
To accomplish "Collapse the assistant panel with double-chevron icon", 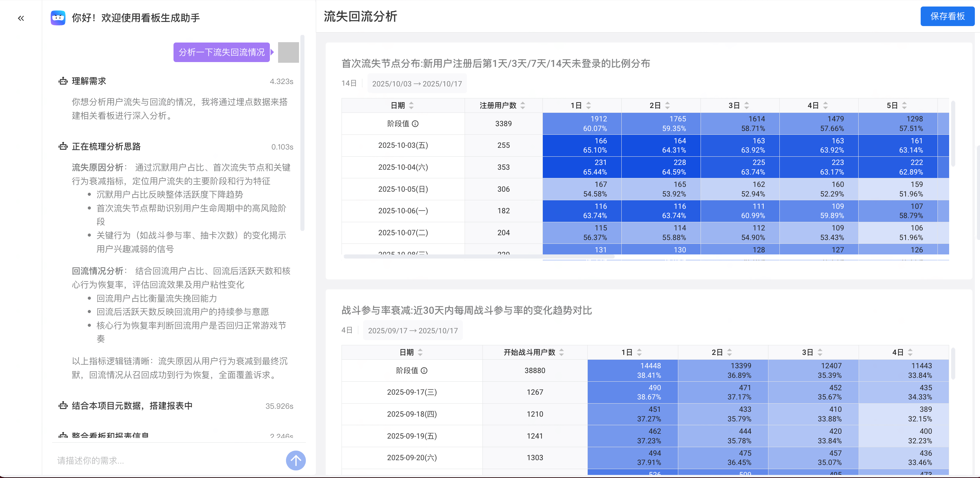I will (x=21, y=18).
